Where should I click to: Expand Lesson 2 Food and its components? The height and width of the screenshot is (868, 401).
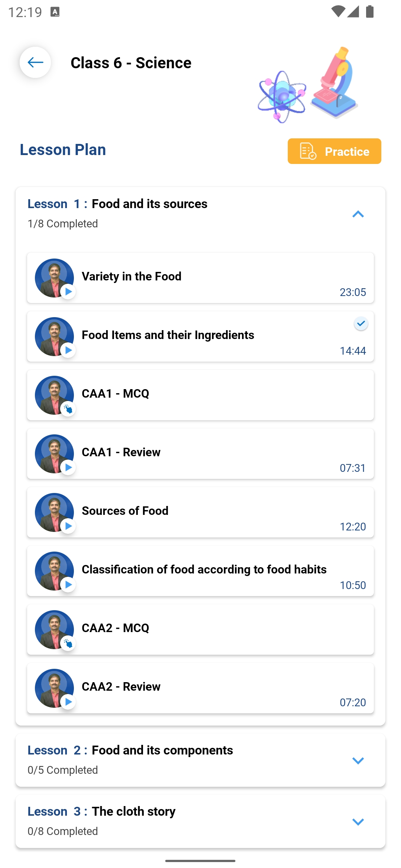[358, 760]
